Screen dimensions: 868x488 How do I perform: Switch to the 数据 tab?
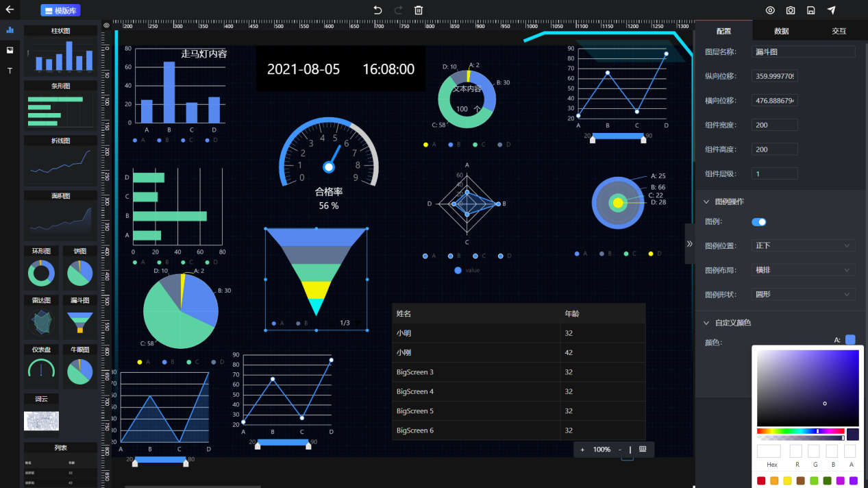point(781,31)
